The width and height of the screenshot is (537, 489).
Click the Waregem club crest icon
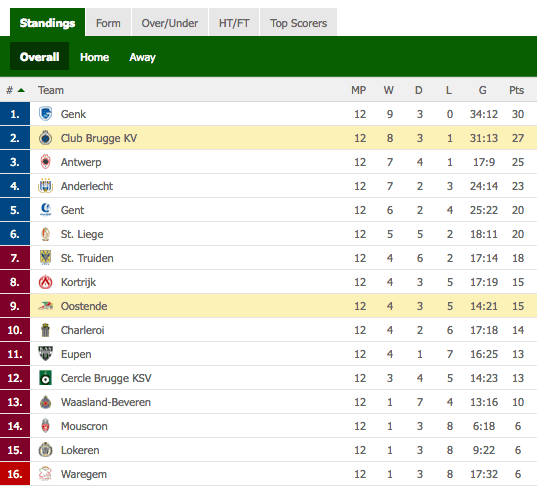[x=45, y=474]
